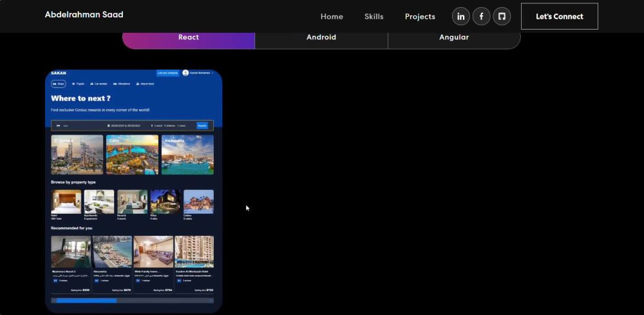Click List your property in SAKAN preview
Image resolution: width=644 pixels, height=315 pixels.
coord(167,73)
